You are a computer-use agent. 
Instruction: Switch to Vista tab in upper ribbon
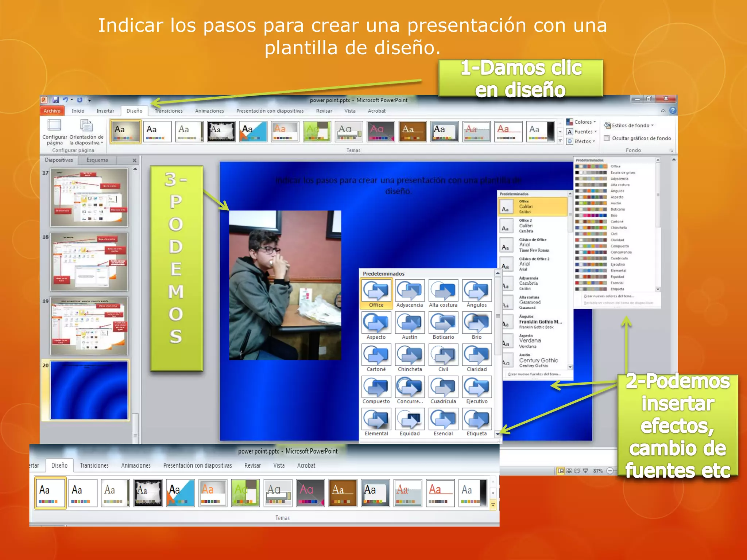click(350, 111)
